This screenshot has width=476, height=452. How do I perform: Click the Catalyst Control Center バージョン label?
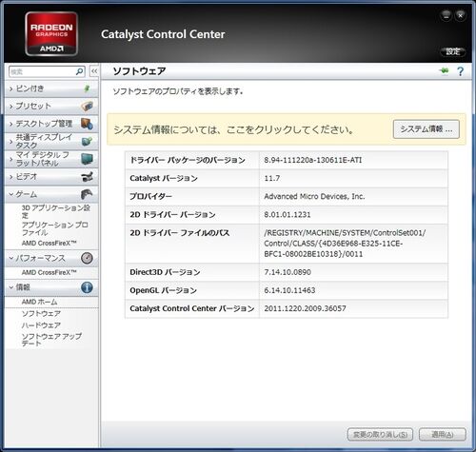192,308
